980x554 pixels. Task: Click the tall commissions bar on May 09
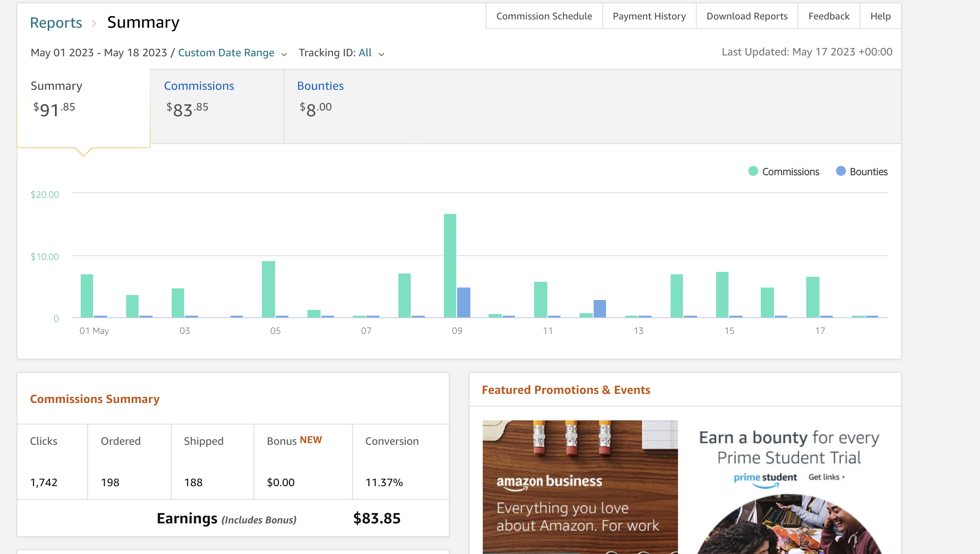(450, 266)
